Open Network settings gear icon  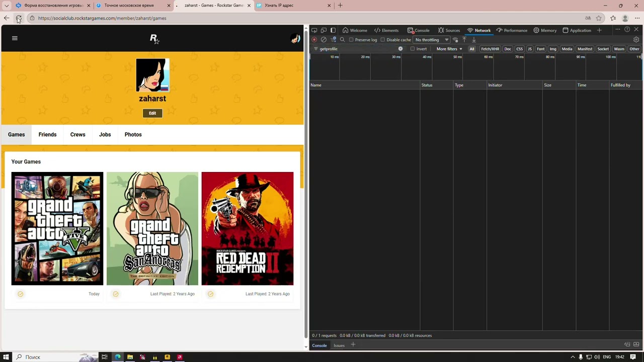(x=636, y=40)
